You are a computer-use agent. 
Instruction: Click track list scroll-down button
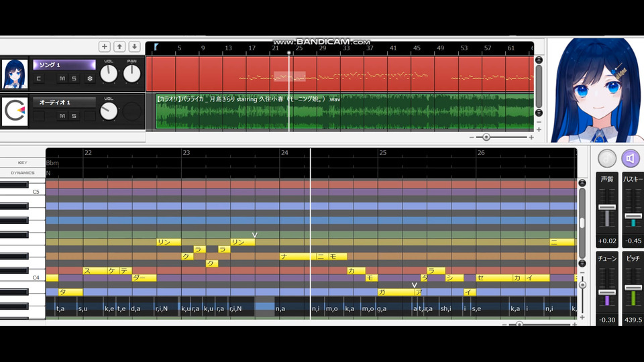[539, 113]
